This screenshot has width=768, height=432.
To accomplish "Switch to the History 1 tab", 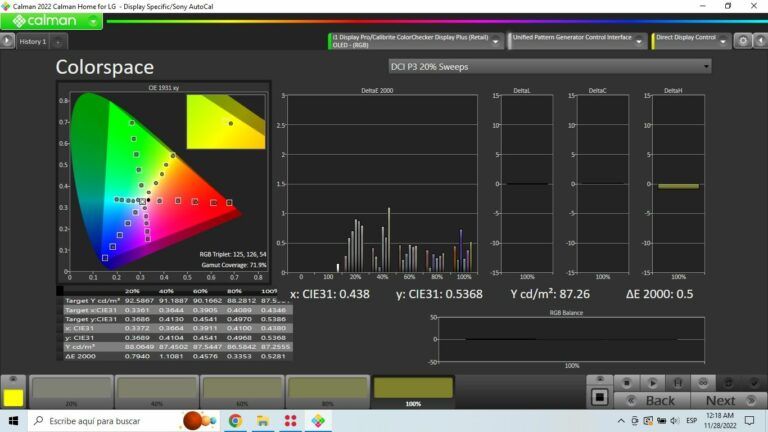I will (x=32, y=41).
